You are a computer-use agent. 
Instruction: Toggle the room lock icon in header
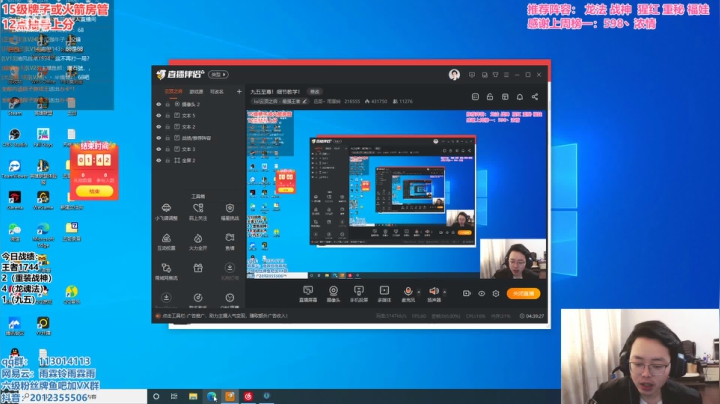click(x=490, y=97)
